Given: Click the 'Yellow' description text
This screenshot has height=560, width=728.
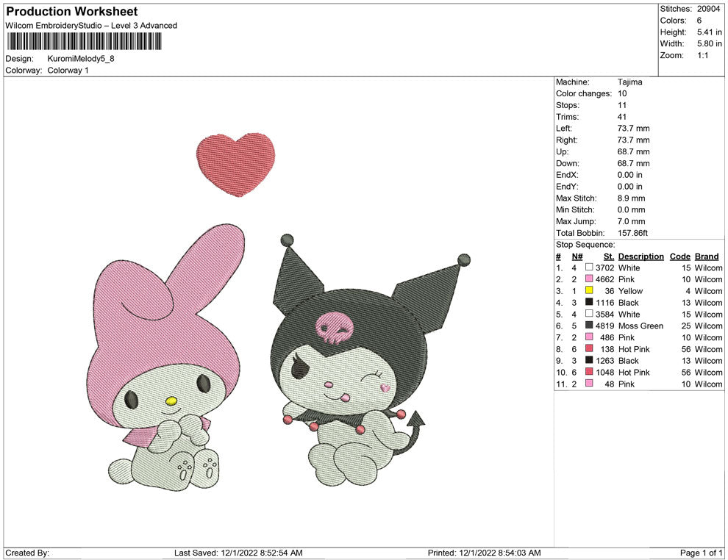Looking at the screenshot, I should 630,290.
